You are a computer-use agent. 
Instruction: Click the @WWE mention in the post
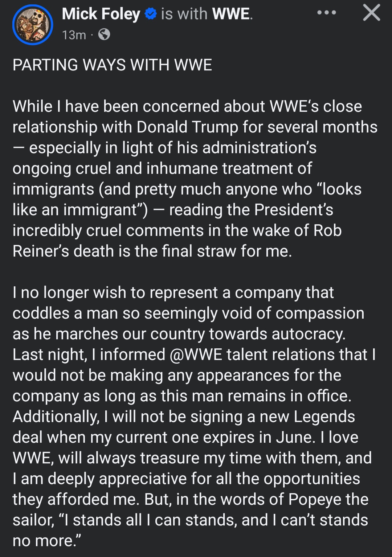[x=196, y=355]
